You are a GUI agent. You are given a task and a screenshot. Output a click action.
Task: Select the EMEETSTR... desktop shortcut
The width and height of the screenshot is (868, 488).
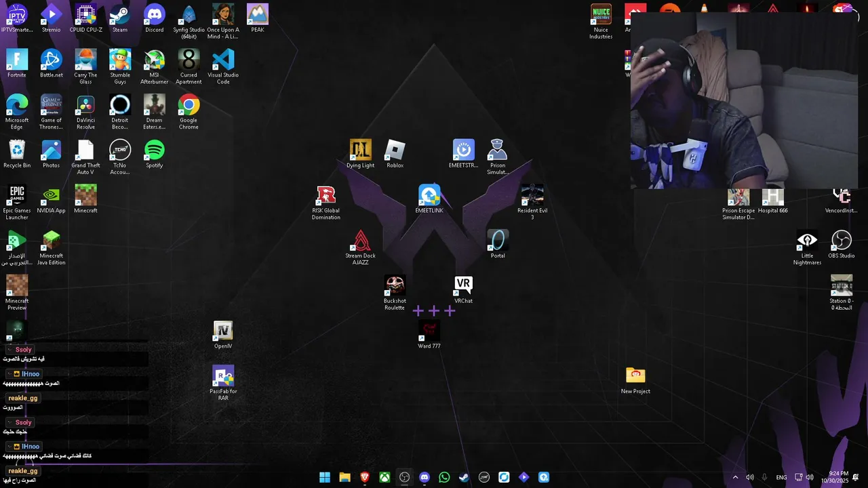[463, 155]
